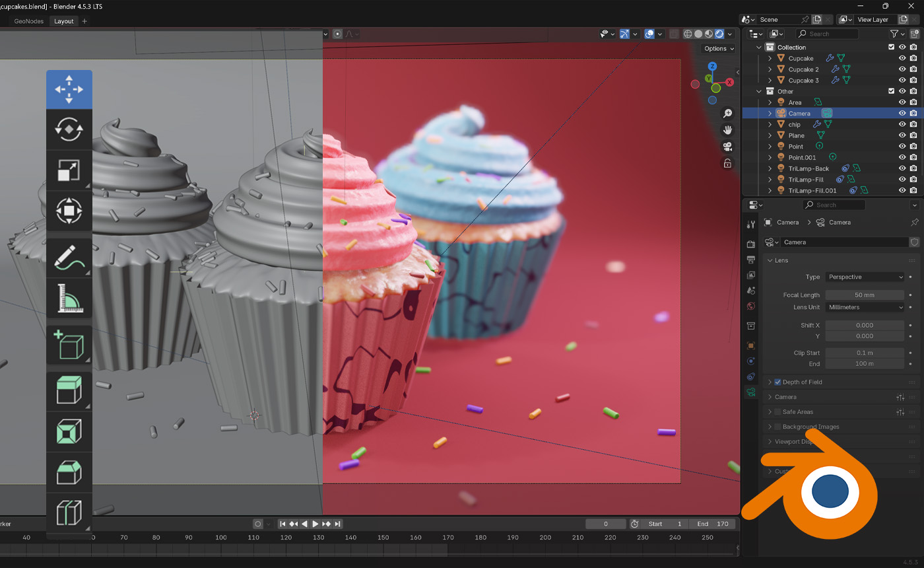Select the Scale tool
This screenshot has height=568, width=924.
coord(69,170)
